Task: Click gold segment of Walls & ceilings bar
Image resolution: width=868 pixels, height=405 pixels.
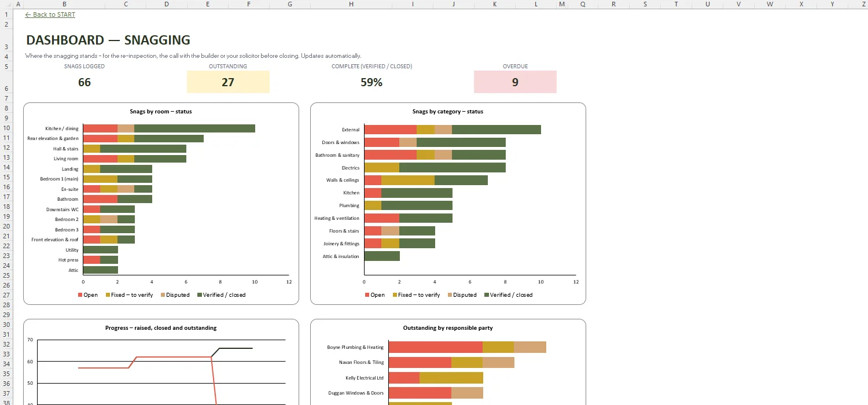Action: [x=408, y=180]
